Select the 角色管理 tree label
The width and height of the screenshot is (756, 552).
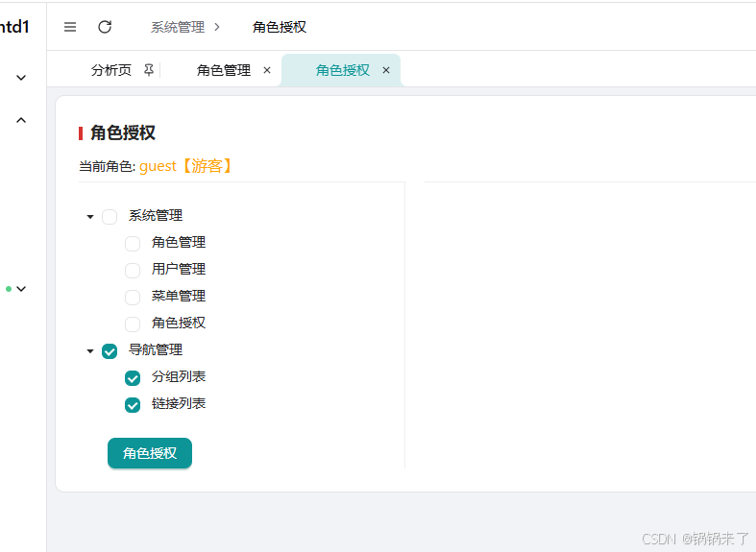tap(179, 242)
